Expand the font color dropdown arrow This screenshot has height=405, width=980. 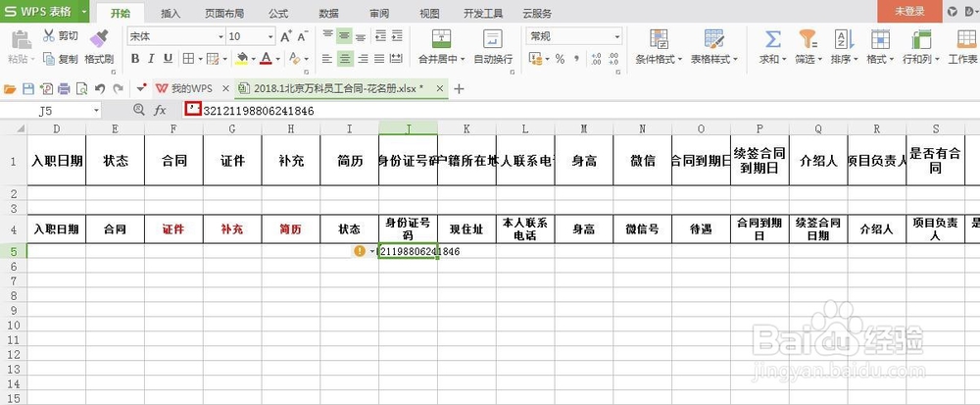pos(277,60)
